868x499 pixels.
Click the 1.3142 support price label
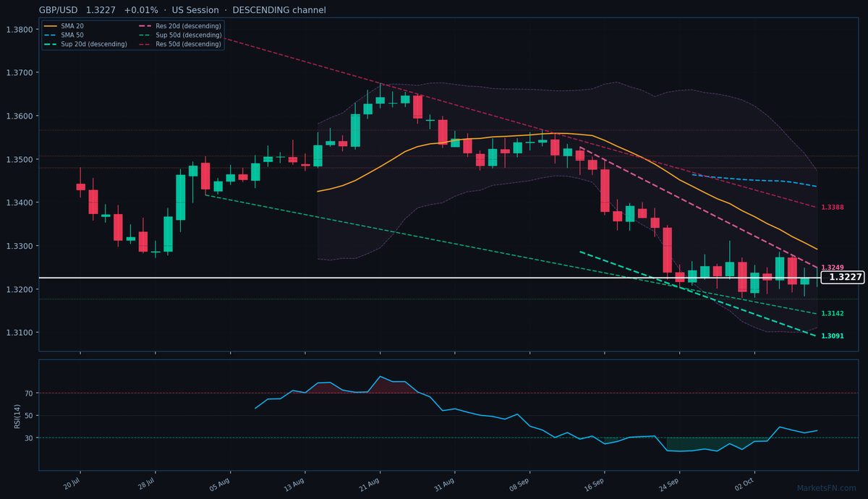pyautogui.click(x=833, y=314)
